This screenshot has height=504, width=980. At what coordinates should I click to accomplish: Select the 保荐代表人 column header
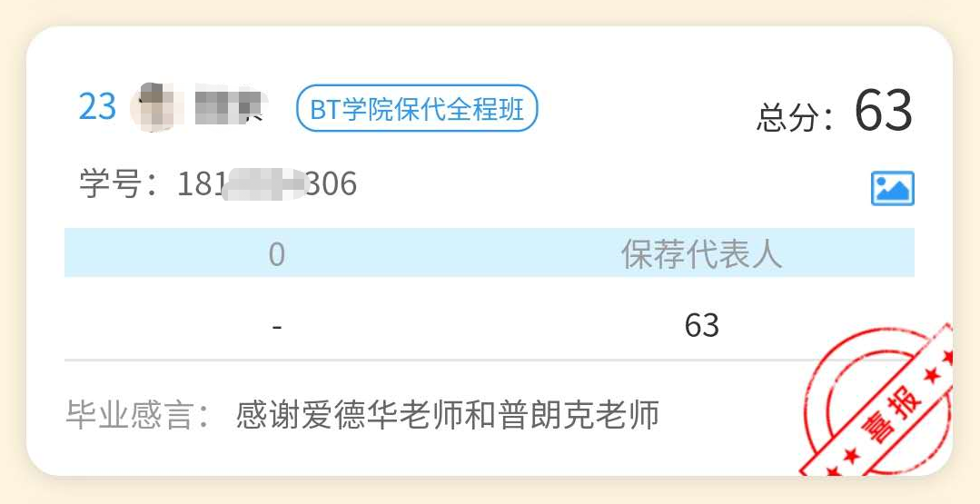(701, 253)
